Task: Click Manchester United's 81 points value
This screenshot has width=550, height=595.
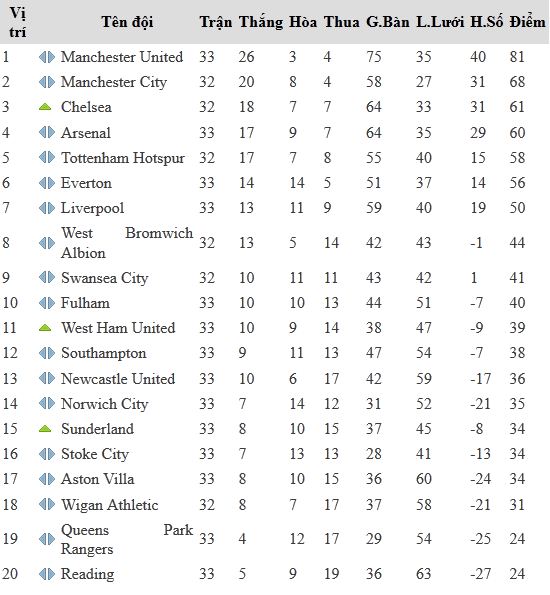Action: pyautogui.click(x=517, y=57)
